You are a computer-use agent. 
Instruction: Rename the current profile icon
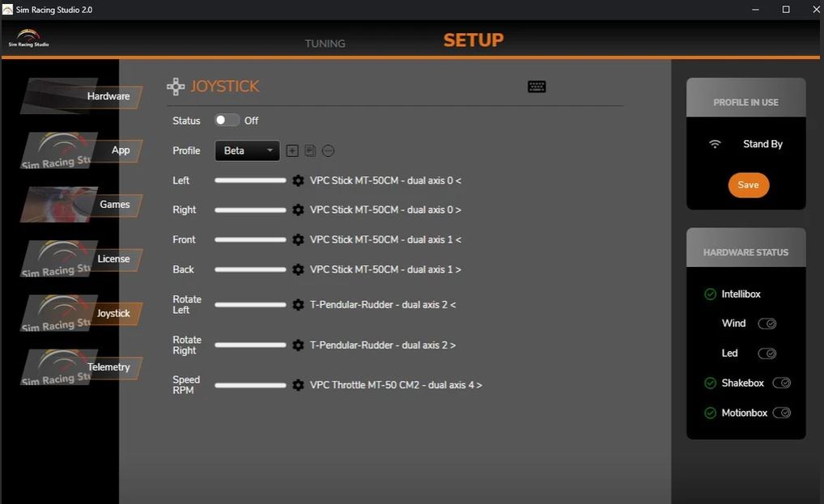(x=310, y=151)
